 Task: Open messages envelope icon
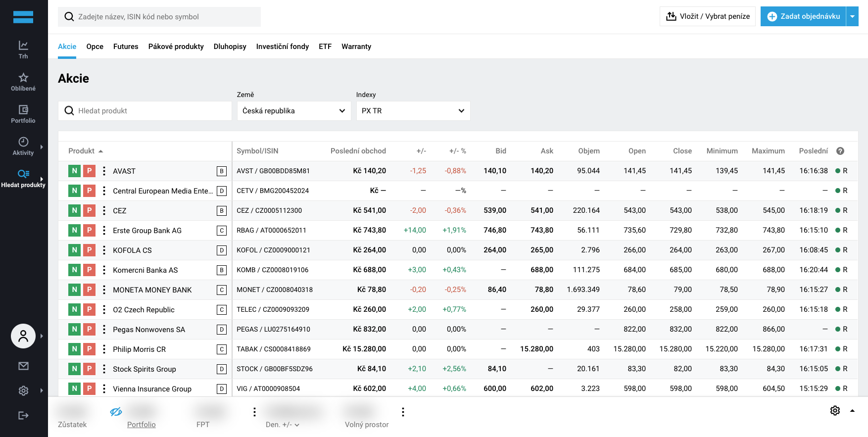point(23,366)
